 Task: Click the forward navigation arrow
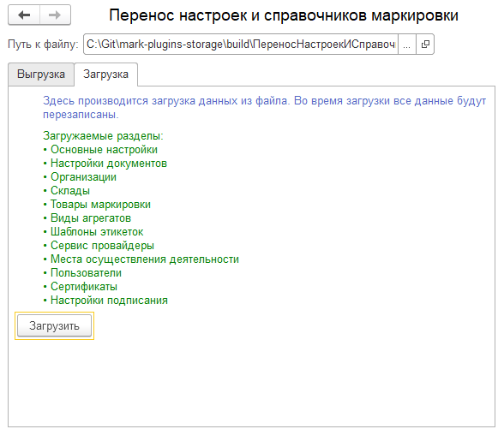55,15
